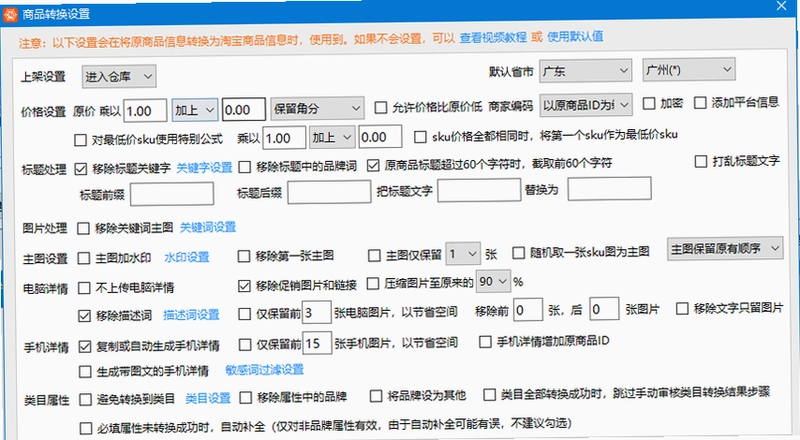800x440 pixels.
Task: Enable sku价格全都相同时 checkbox
Action: coord(420,137)
